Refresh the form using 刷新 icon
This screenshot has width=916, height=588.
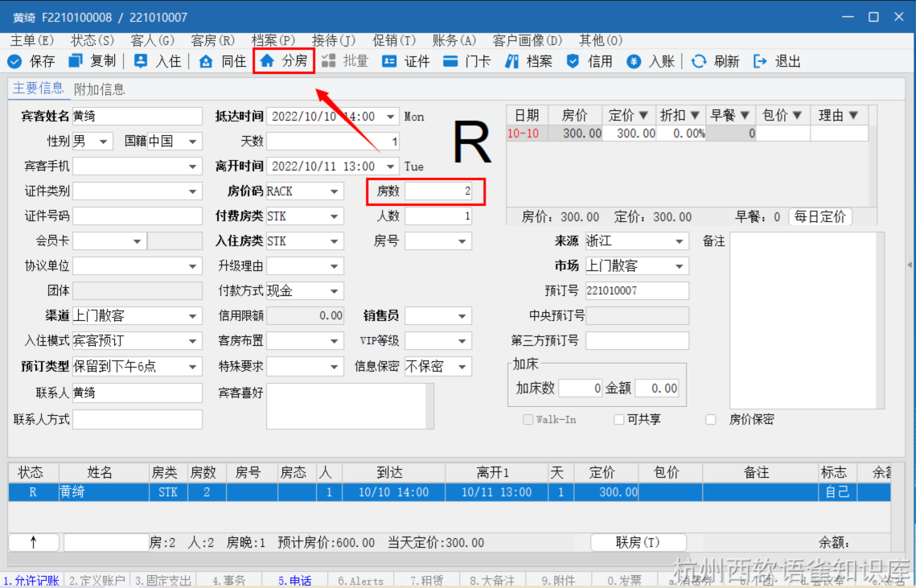699,61
